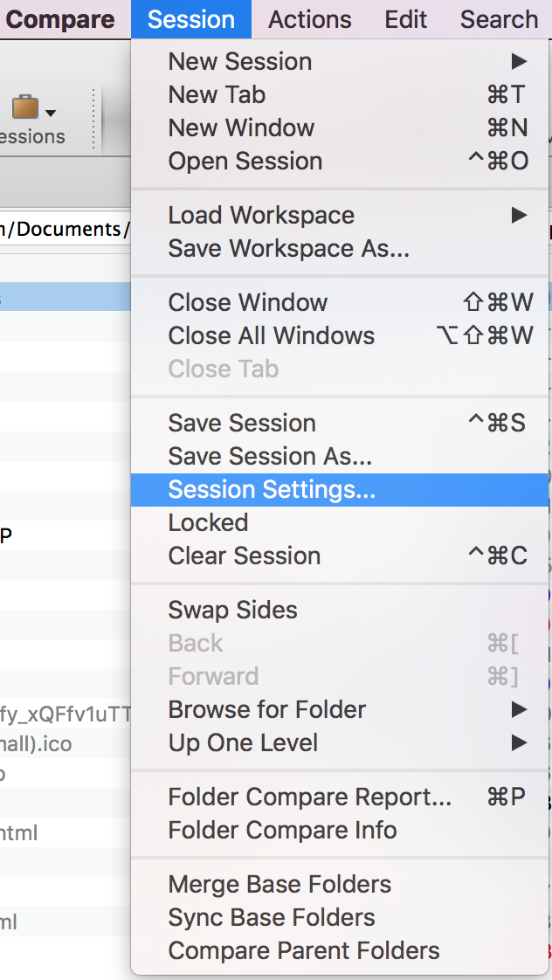Choose Close All Windows
Image resolution: width=552 pixels, height=980 pixels.
point(340,335)
